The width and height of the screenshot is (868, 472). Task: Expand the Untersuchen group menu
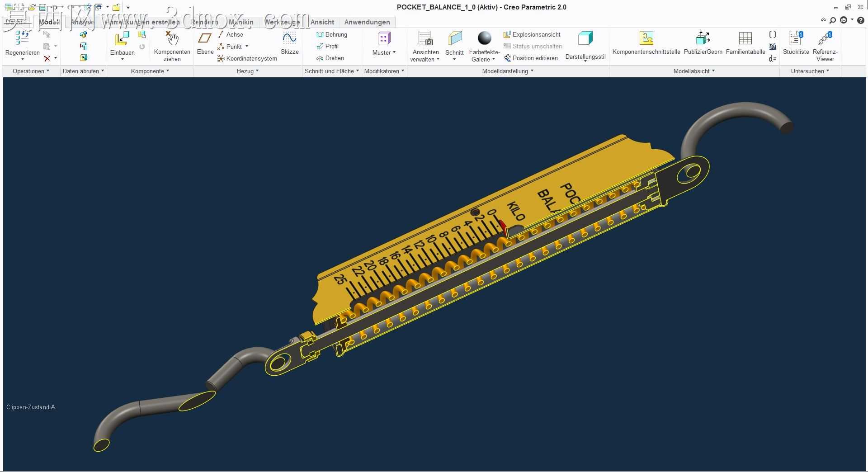tap(810, 71)
